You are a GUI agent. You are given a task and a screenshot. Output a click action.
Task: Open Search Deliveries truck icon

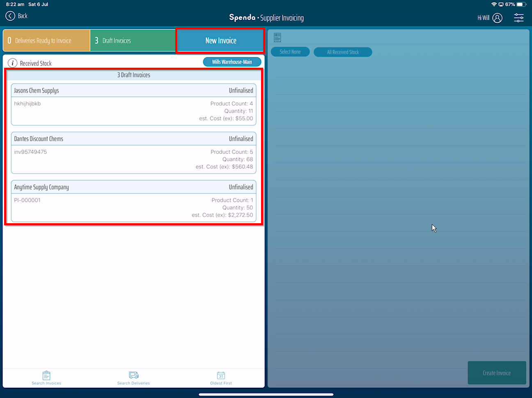(134, 375)
